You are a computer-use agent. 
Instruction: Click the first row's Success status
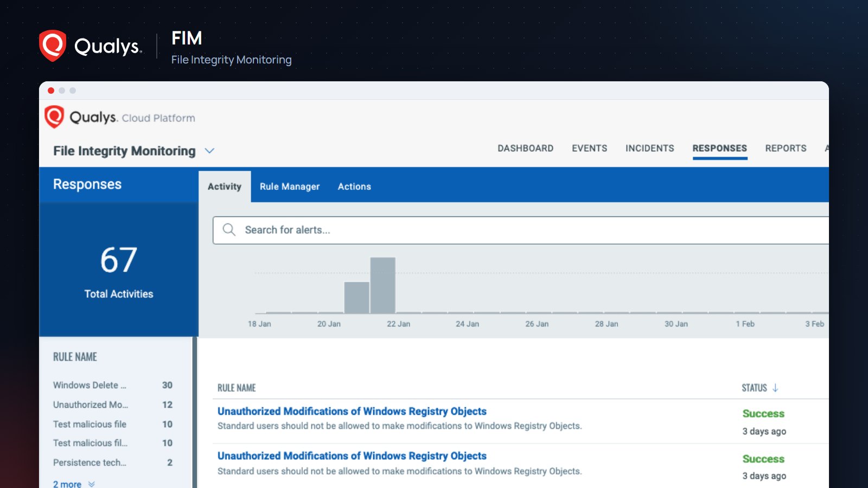click(763, 414)
